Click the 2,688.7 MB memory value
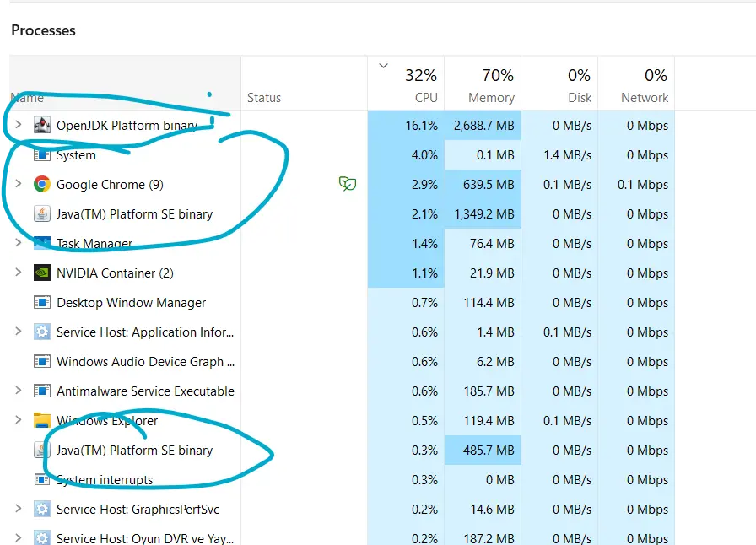The height and width of the screenshot is (545, 756). tap(484, 126)
